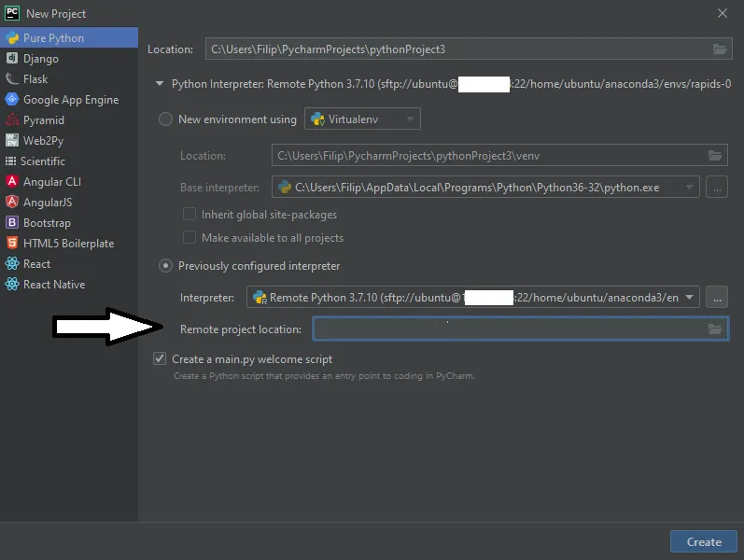This screenshot has width=744, height=560.
Task: Select React Native project type
Action: coord(69,284)
